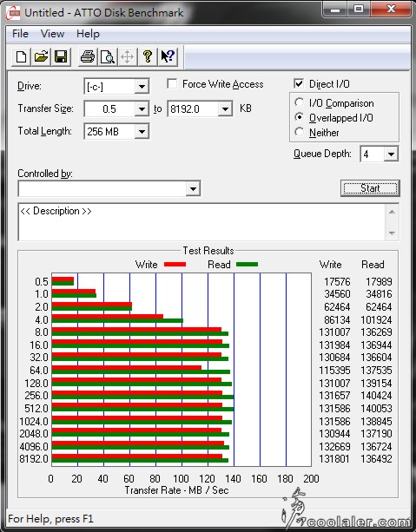Click the Print toolbar icon
Image resolution: width=416 pixels, height=532 pixels.
[x=87, y=56]
